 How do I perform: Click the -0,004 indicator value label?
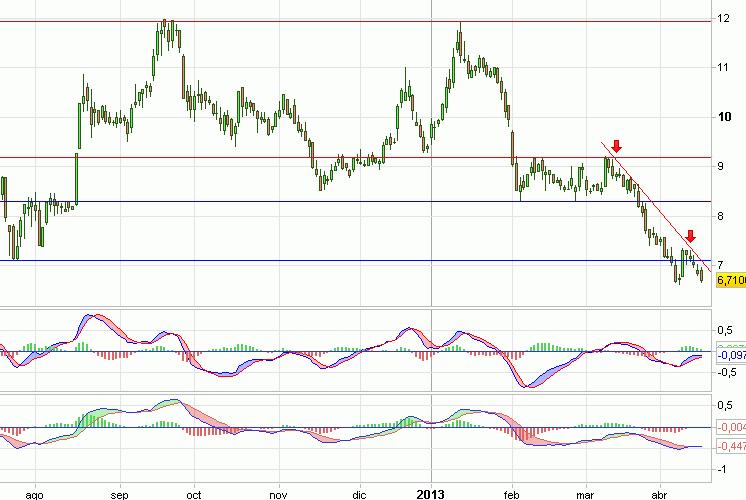[732, 429]
